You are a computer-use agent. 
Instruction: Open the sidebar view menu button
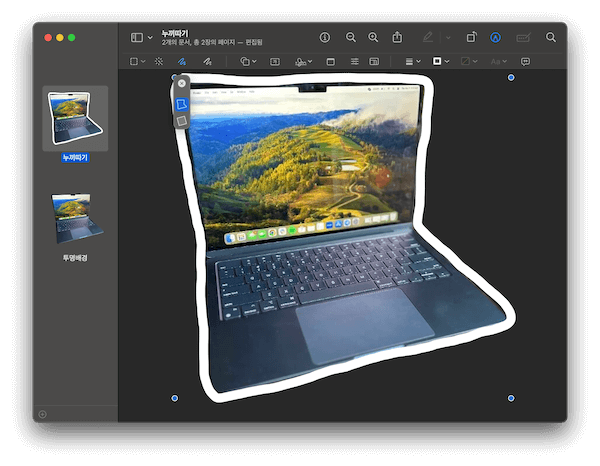(x=137, y=37)
